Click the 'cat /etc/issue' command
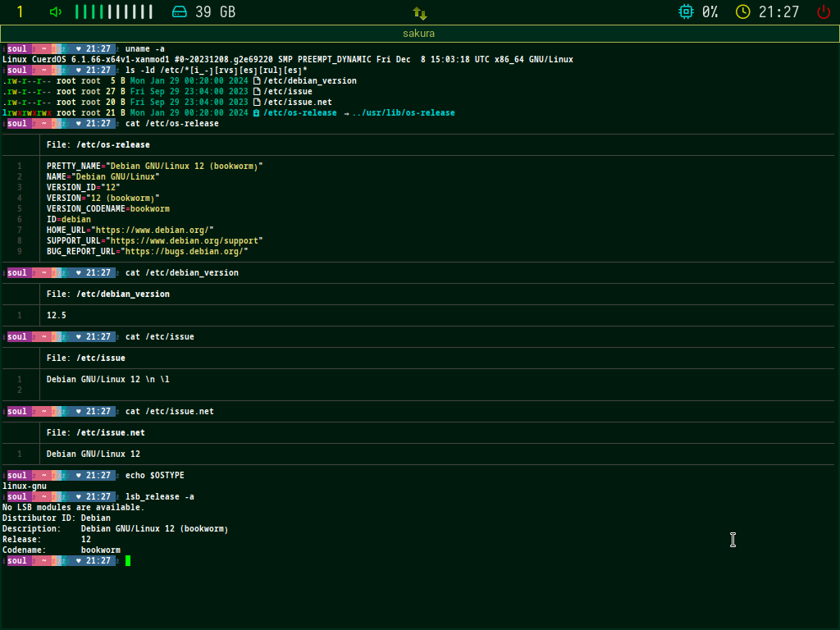The width and height of the screenshot is (840, 630). click(160, 337)
